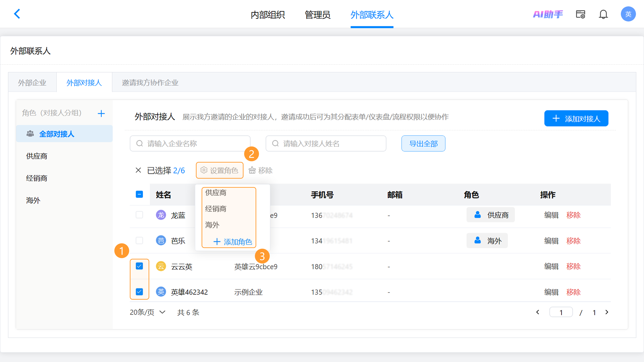Open the 20条/页 page size dropdown
Screen dimensions: 644x362
click(x=148, y=312)
